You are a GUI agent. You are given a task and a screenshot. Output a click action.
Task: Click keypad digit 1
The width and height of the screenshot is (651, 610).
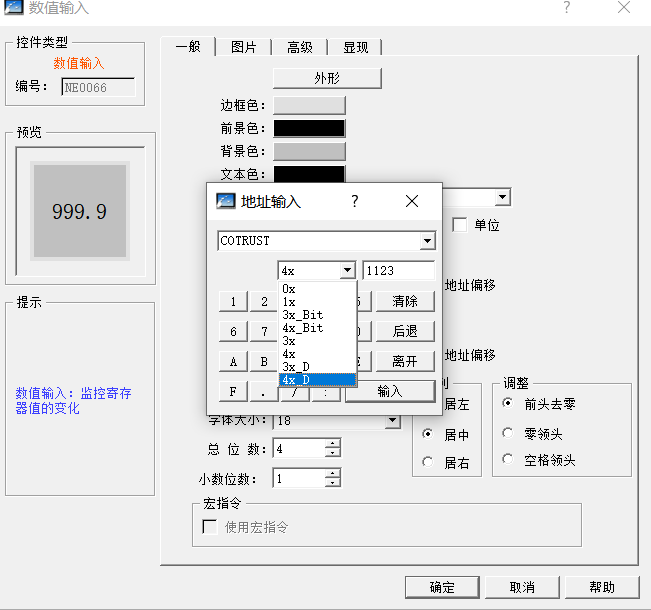[x=233, y=301]
